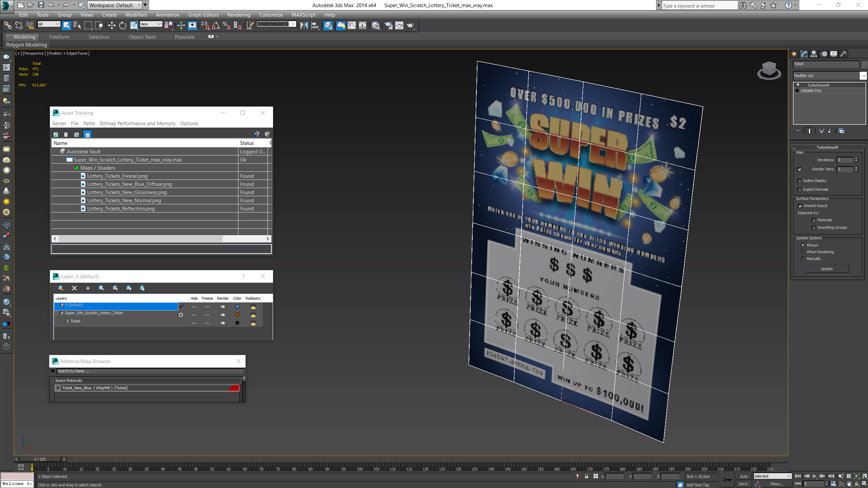Viewport: 868px width, 488px height.
Task: Open the Render Setup icon
Action: [x=388, y=25]
